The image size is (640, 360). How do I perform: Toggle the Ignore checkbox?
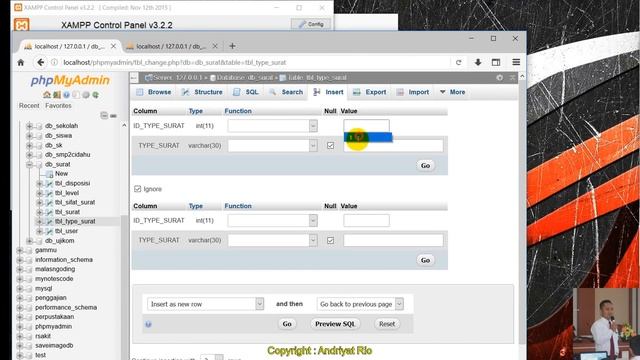pyautogui.click(x=138, y=189)
